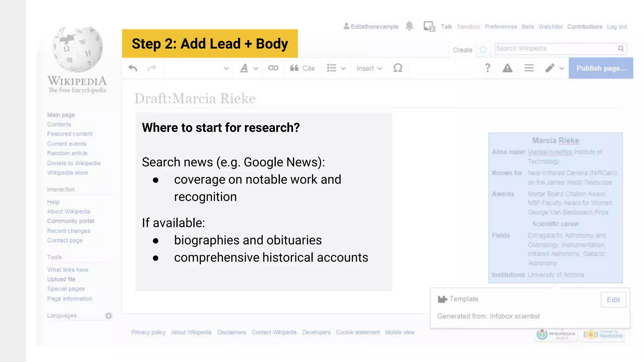Click the watchlist star icon
Viewport: 644px width, 362px height.
[x=483, y=49]
